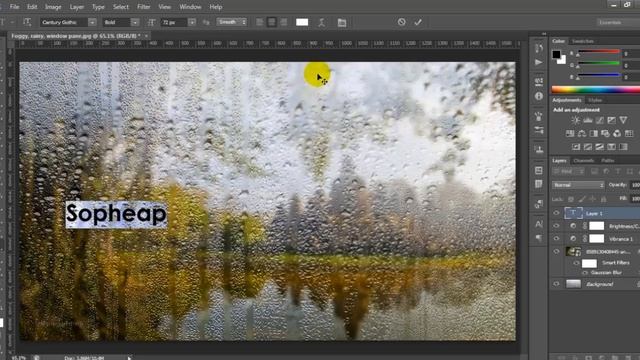Image resolution: width=640 pixels, height=360 pixels.
Task: Open the Essentials workspace dropdown
Action: [618, 22]
